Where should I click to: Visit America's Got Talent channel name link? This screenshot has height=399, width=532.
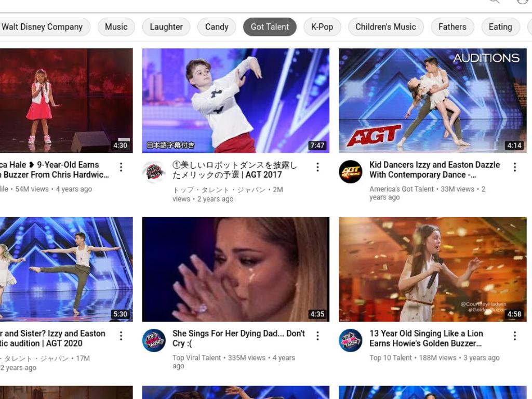[x=402, y=189]
